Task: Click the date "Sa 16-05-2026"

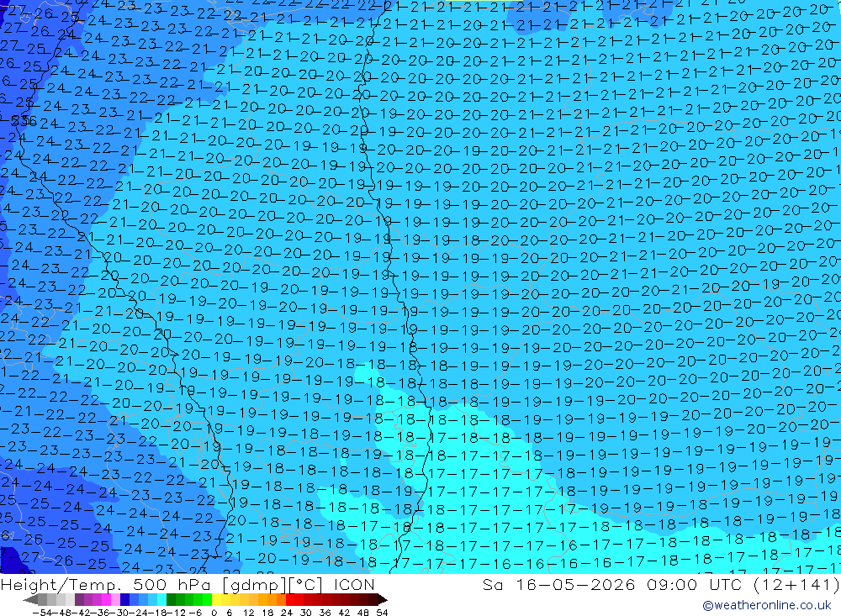Action: 559,584
